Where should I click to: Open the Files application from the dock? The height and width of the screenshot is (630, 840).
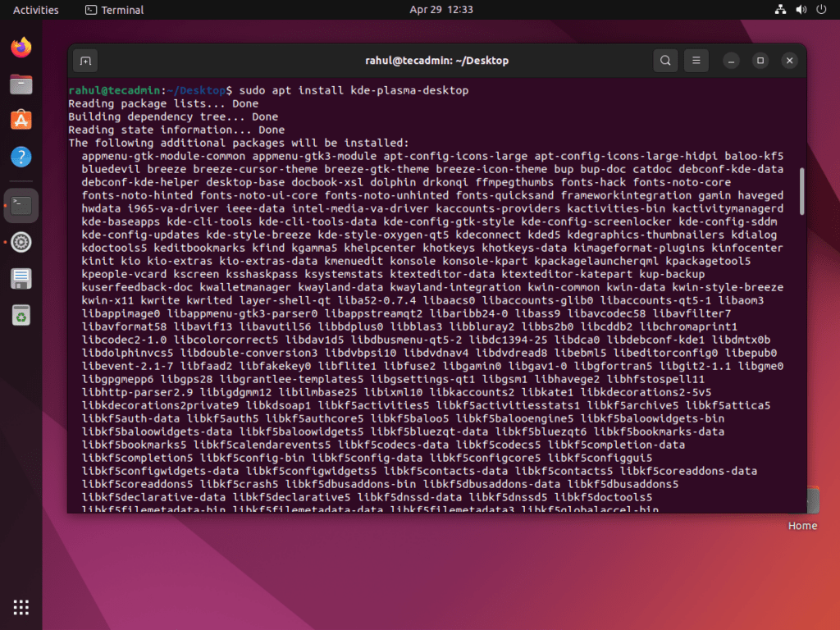pyautogui.click(x=21, y=84)
